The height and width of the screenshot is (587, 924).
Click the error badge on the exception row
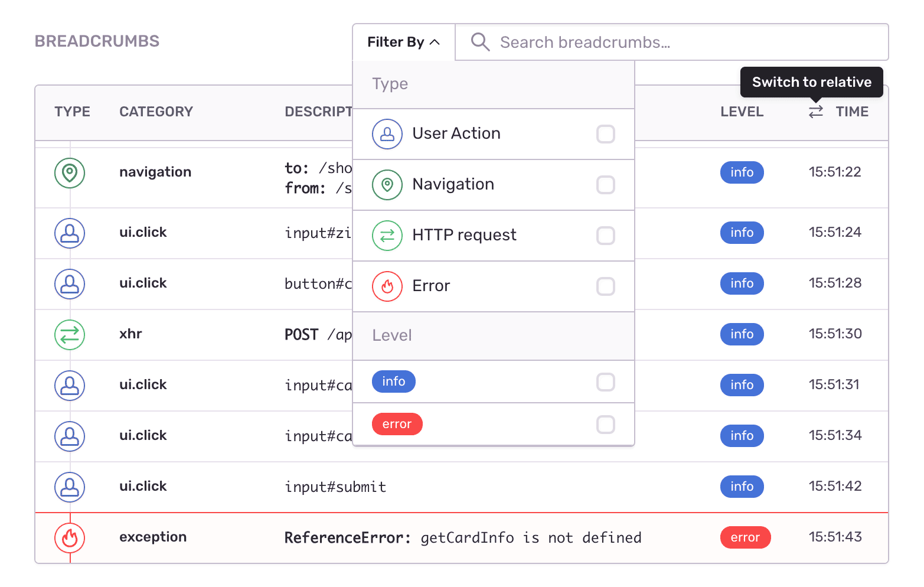(745, 537)
